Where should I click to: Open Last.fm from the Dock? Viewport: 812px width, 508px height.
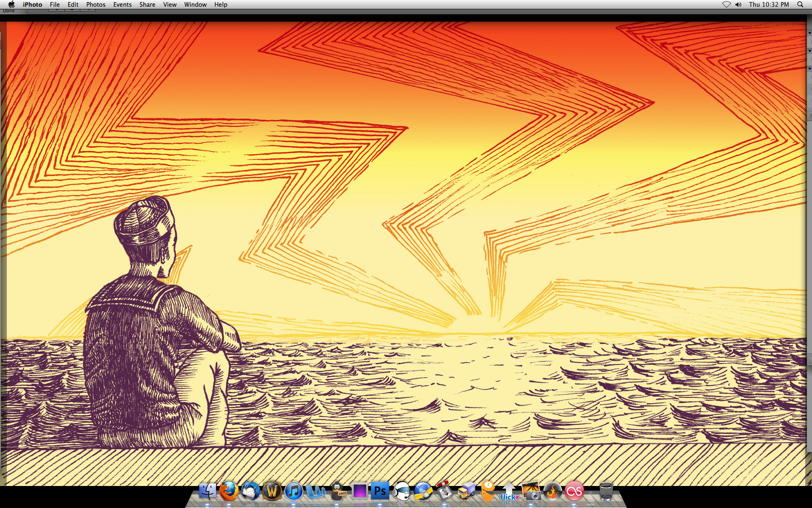(574, 491)
